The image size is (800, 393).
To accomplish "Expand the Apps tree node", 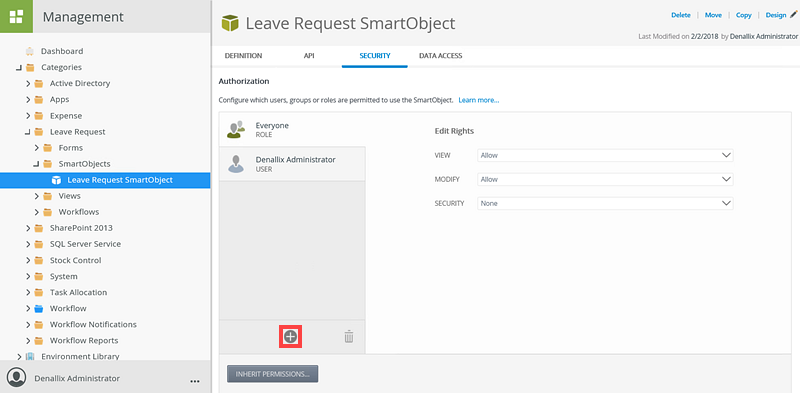I will 28,100.
